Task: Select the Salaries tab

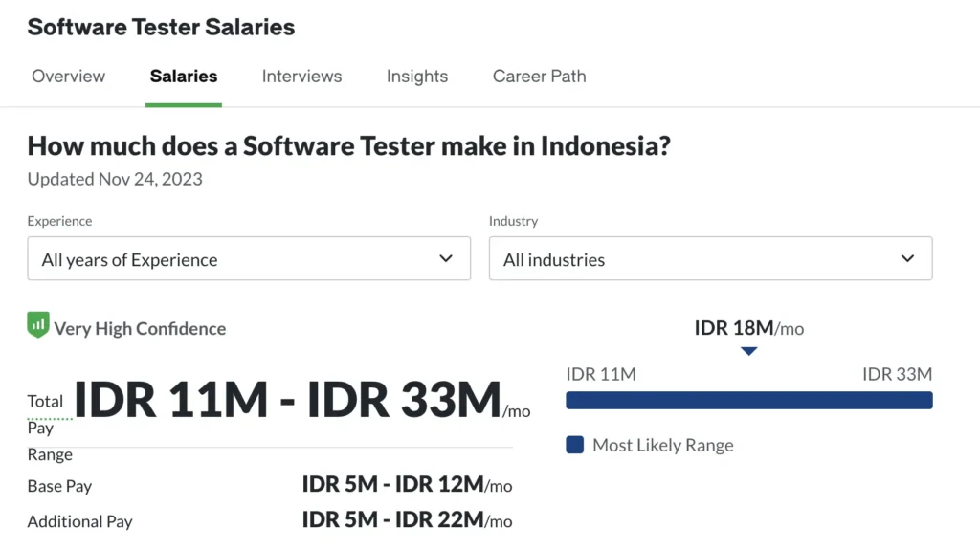Action: click(x=184, y=77)
